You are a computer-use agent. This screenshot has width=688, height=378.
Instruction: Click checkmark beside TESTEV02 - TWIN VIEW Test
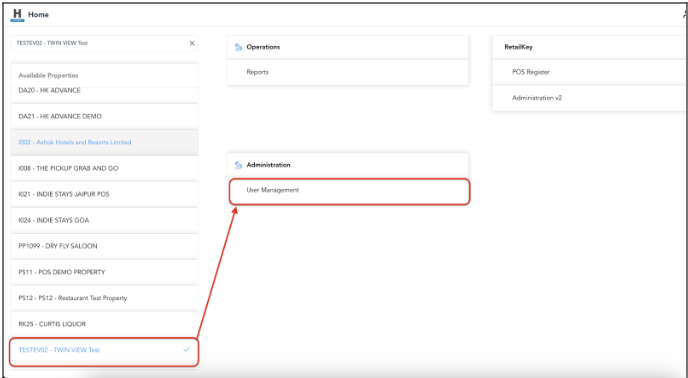point(186,349)
